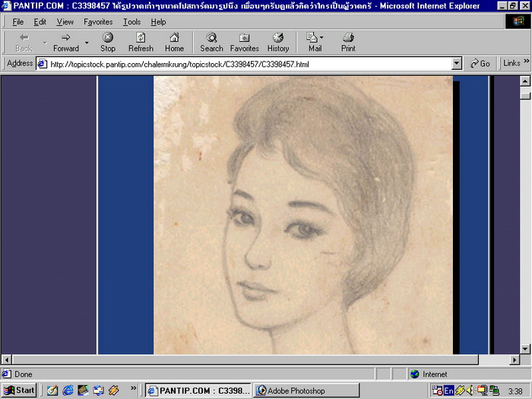This screenshot has width=532, height=399.
Task: Click the horizontal scrollbar right arrow
Action: (515, 359)
